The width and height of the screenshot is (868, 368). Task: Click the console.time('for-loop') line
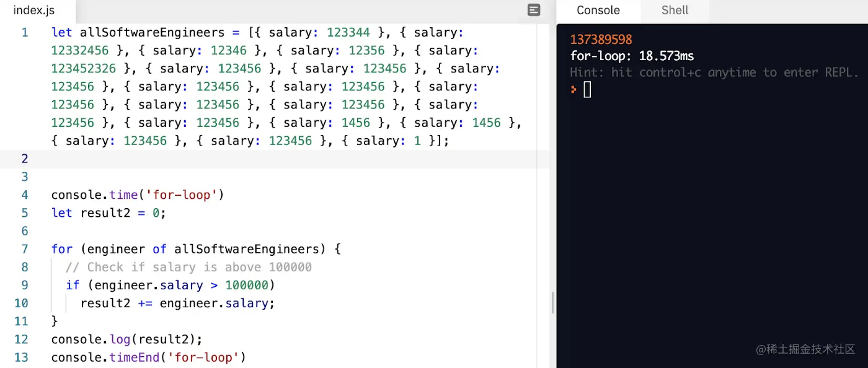[138, 195]
